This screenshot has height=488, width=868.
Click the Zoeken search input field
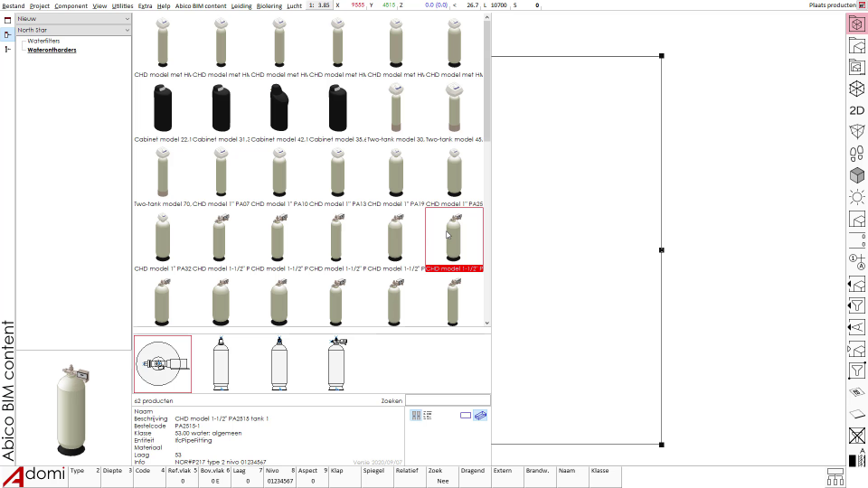click(x=447, y=399)
